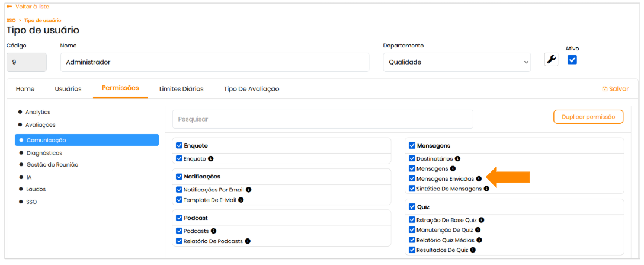This screenshot has height=265, width=644.
Task: Switch to the Limites Diários tab
Action: tap(181, 89)
